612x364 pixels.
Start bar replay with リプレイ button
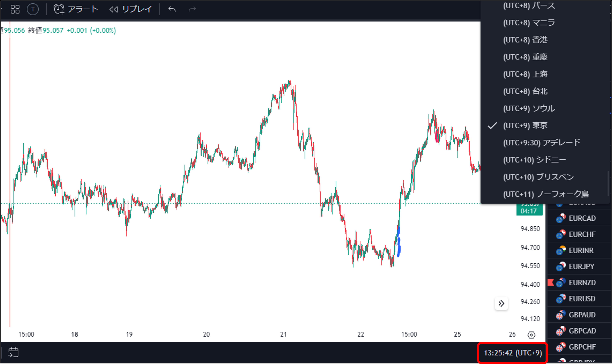click(131, 9)
